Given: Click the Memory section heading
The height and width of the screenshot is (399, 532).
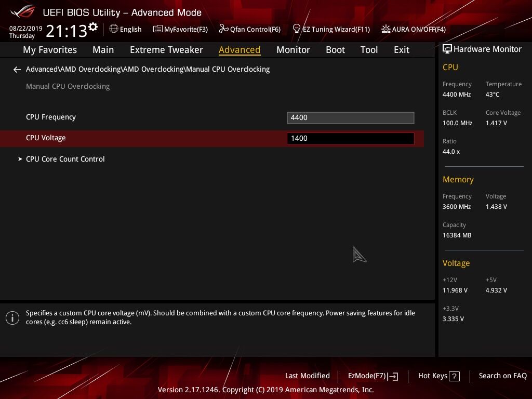Looking at the screenshot, I should click(458, 179).
